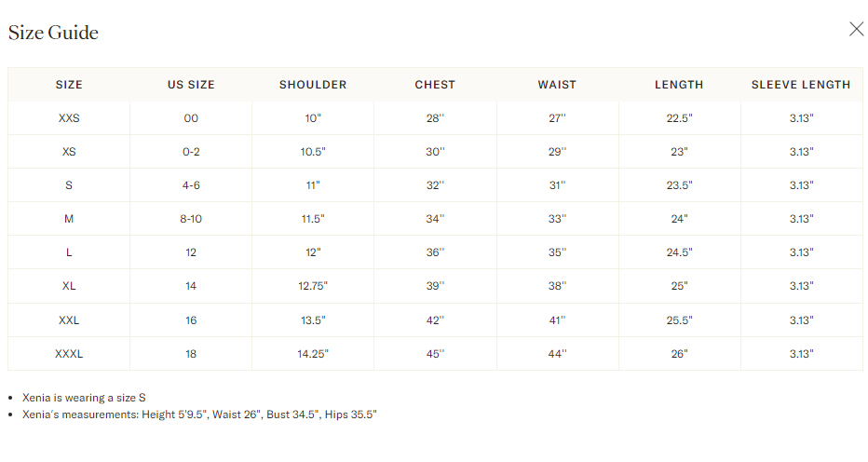This screenshot has width=868, height=462.
Task: Click the 36'' chest measurement
Action: pos(435,252)
